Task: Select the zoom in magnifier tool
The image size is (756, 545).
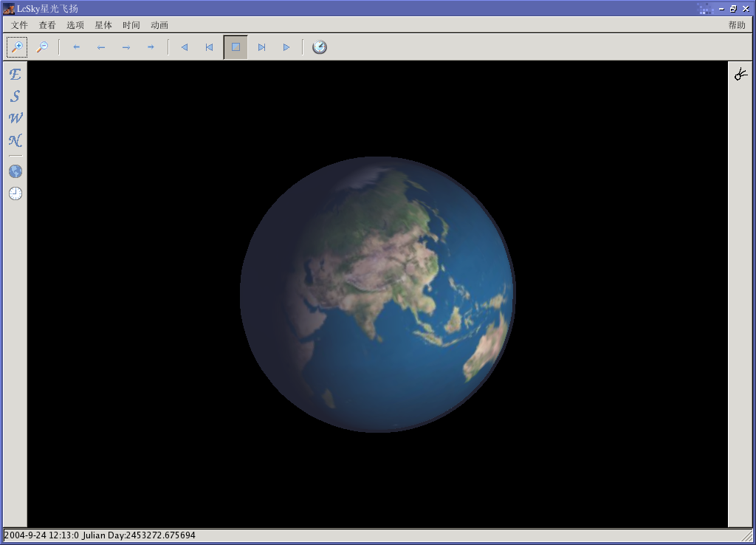Action: [17, 47]
